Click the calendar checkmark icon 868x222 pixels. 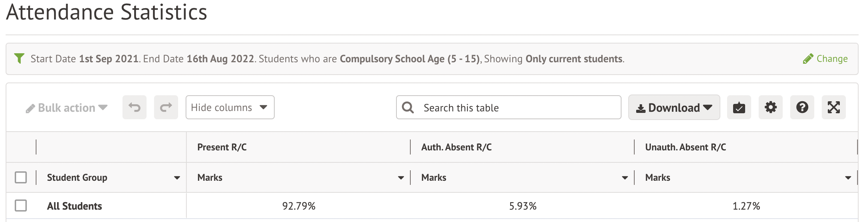click(x=739, y=108)
